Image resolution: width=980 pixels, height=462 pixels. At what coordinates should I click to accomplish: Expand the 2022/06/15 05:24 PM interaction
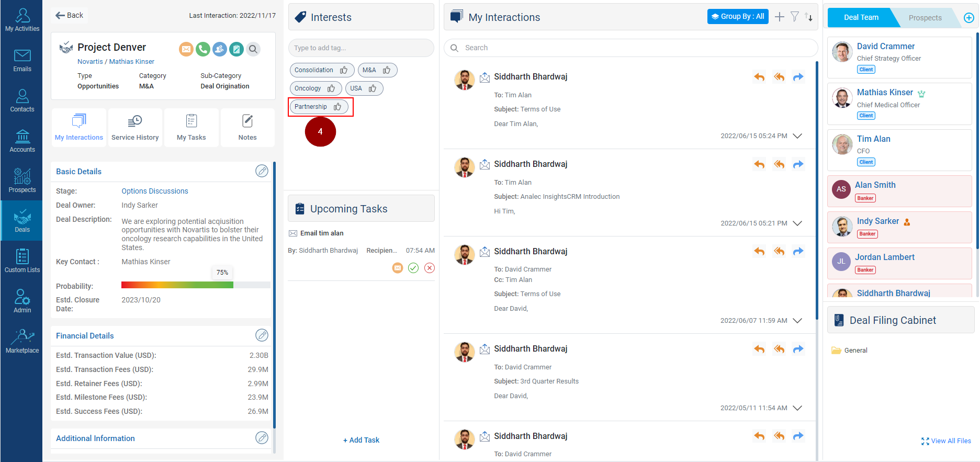[x=797, y=136]
